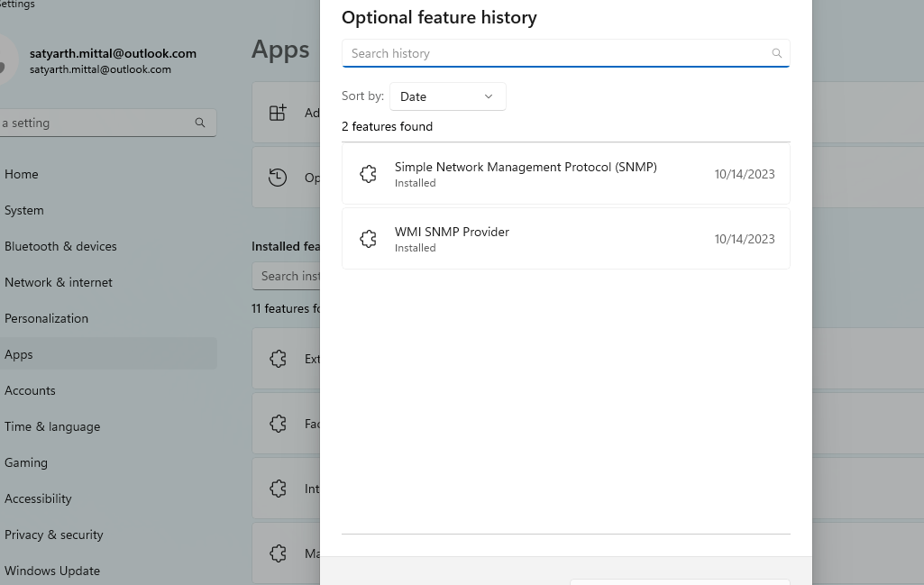Navigate to Gaming settings

pos(26,462)
